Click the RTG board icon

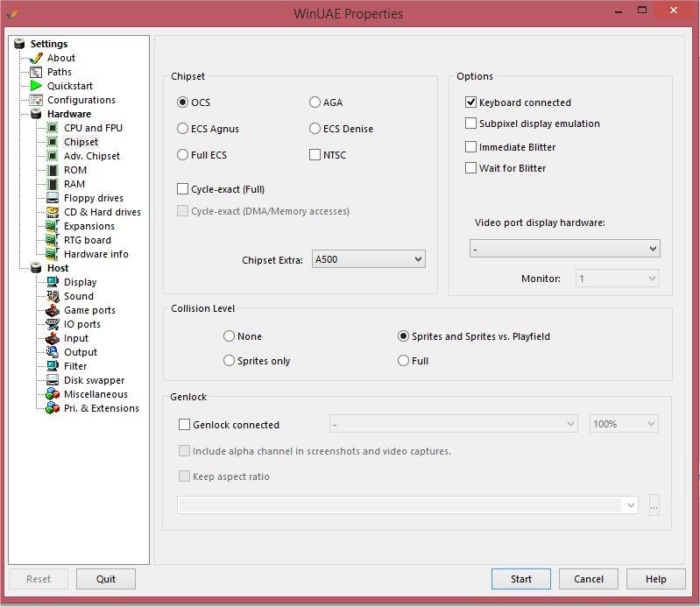point(53,240)
